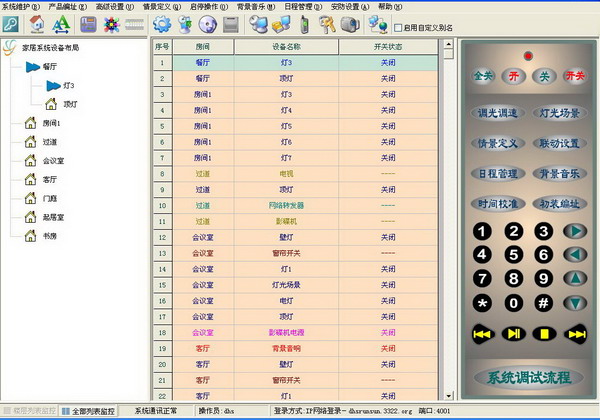The image size is (600, 420).
Task: Click the 开关 toggle button on remote
Action: pyautogui.click(x=575, y=76)
